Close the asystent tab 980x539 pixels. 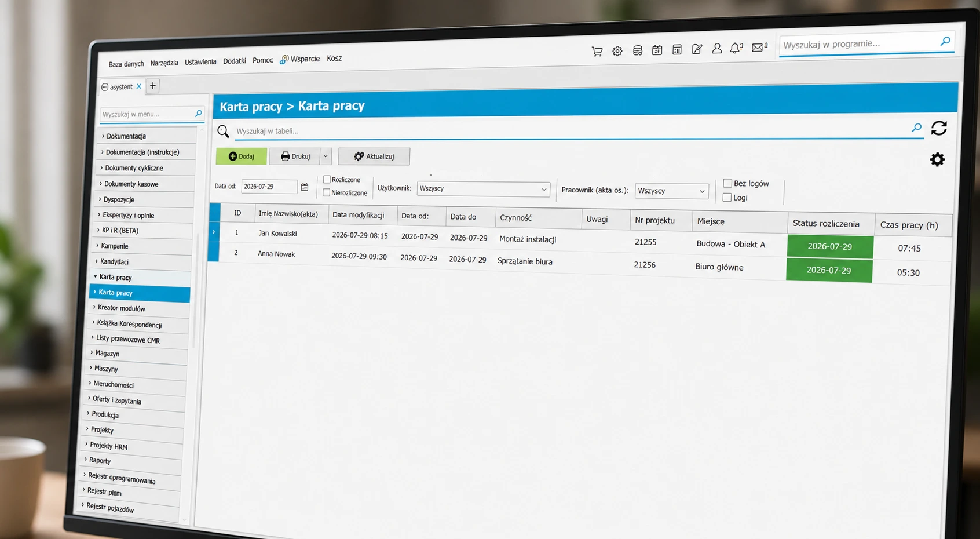tap(139, 86)
